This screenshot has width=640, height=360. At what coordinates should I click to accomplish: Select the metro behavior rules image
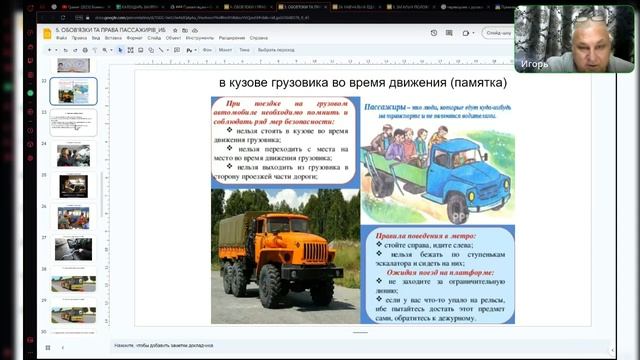point(438,274)
